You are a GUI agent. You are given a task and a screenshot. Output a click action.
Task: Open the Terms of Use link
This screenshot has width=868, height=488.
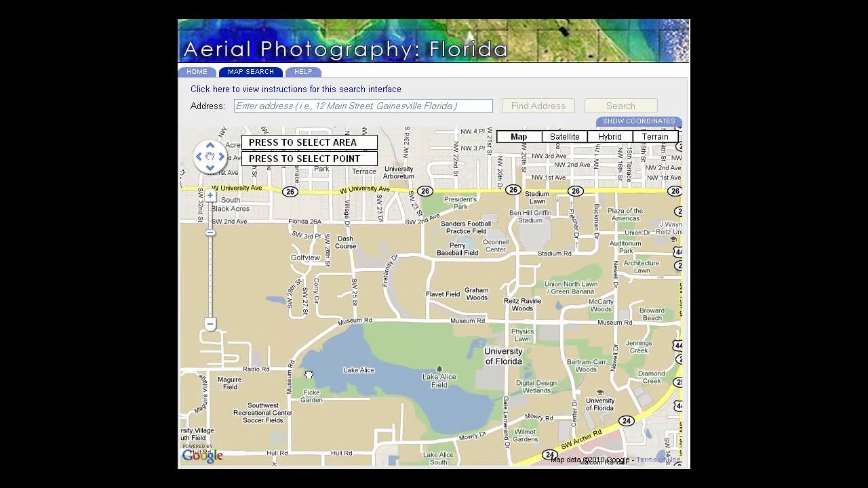click(658, 460)
